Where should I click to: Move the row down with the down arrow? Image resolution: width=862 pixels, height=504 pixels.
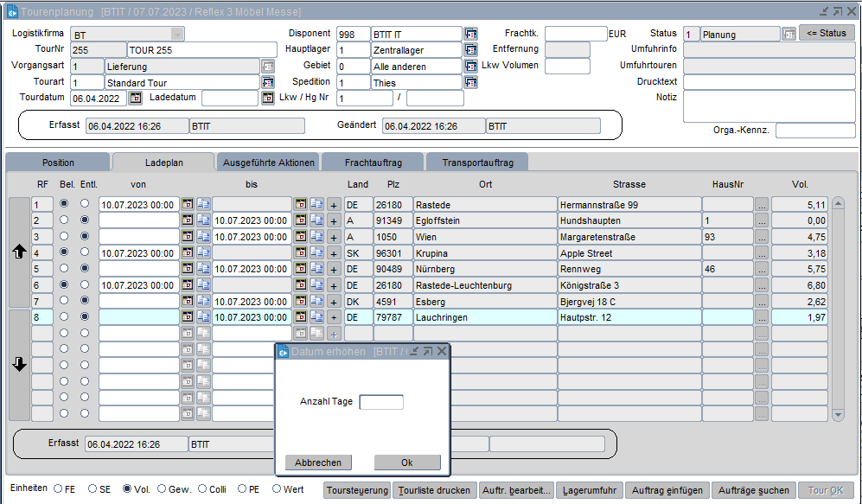[19, 365]
